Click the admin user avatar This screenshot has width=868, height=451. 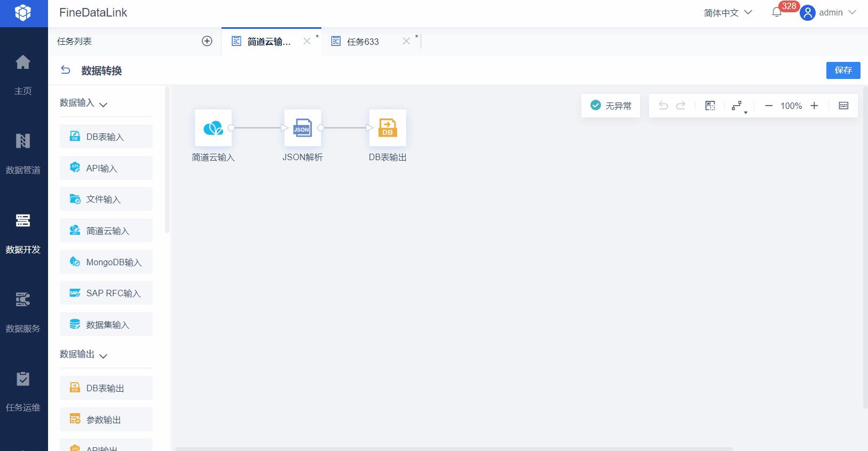point(808,12)
